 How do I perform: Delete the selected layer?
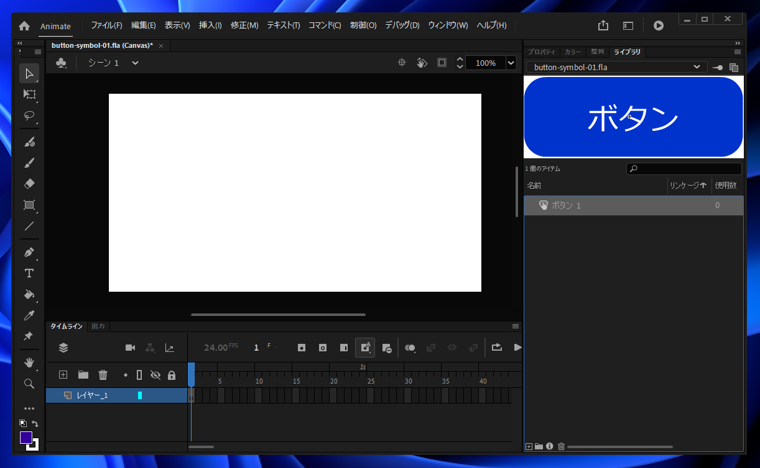coord(103,375)
